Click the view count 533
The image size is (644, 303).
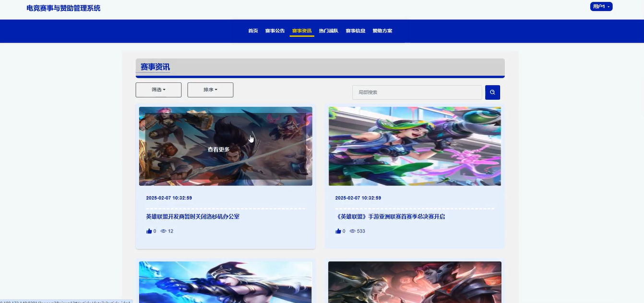pos(361,231)
